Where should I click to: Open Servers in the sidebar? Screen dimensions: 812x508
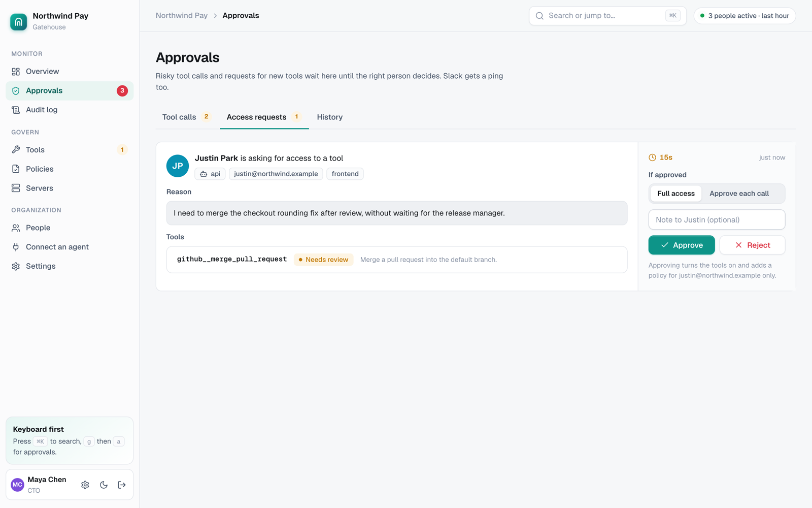point(70,188)
